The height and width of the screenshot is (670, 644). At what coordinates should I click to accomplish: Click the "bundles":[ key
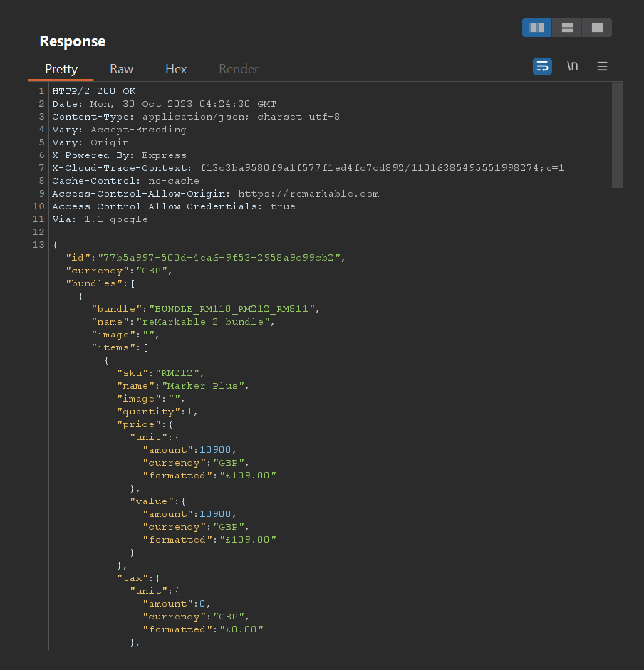click(100, 283)
